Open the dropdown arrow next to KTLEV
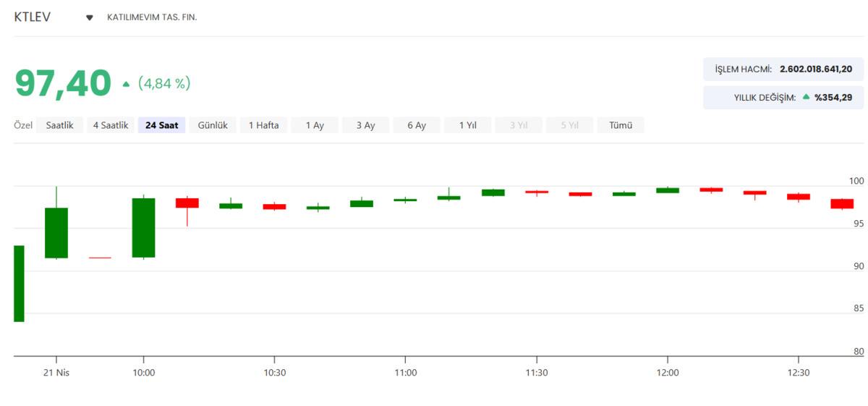Viewport: 868px width, 406px height. coord(90,17)
